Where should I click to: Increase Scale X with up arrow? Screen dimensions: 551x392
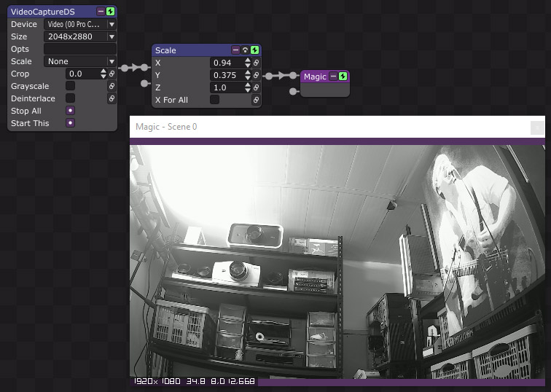248,60
